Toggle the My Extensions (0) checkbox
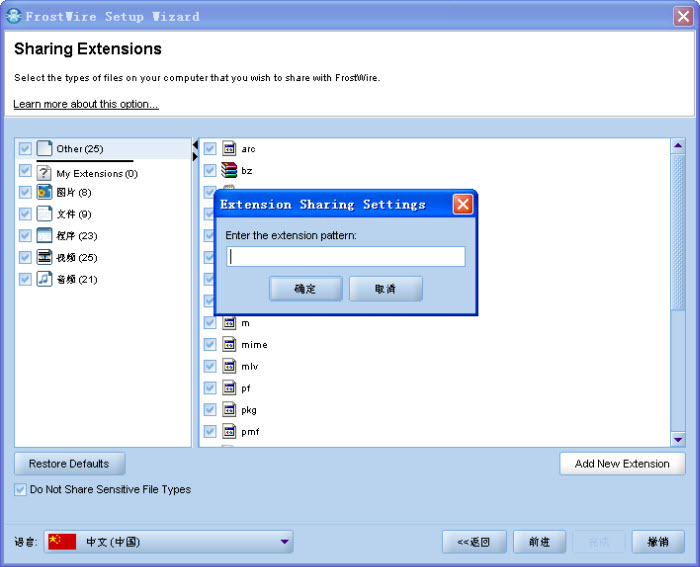700x567 pixels. 25,171
